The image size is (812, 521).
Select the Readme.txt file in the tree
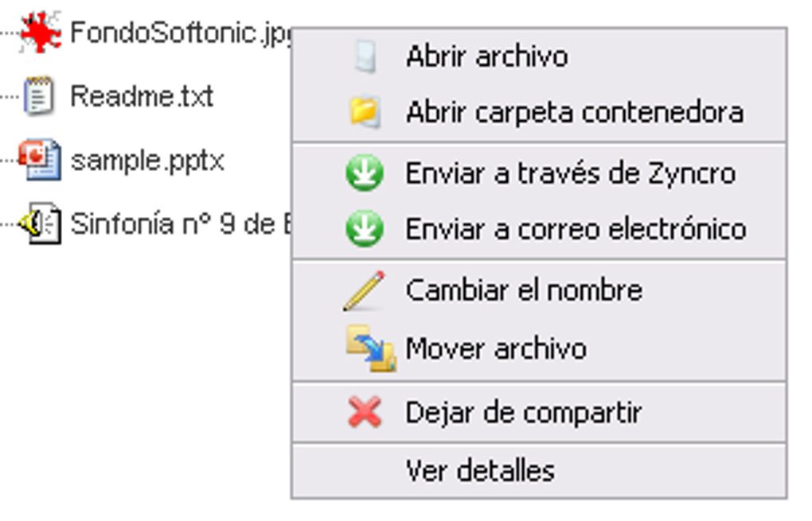pos(142,97)
